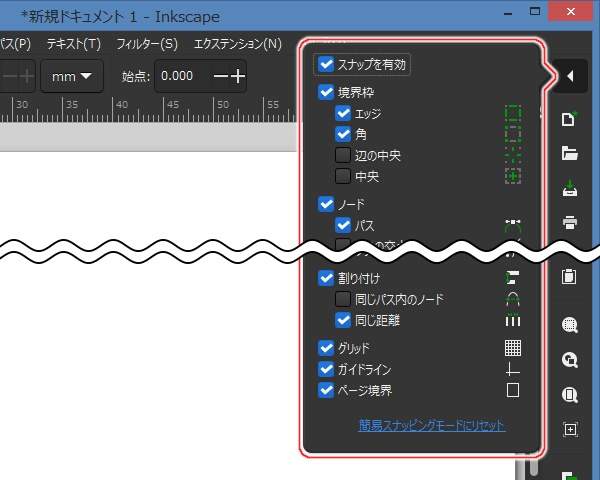Toggle the ノード snapping checkbox
Image resolution: width=600 pixels, height=480 pixels.
pyautogui.click(x=326, y=204)
